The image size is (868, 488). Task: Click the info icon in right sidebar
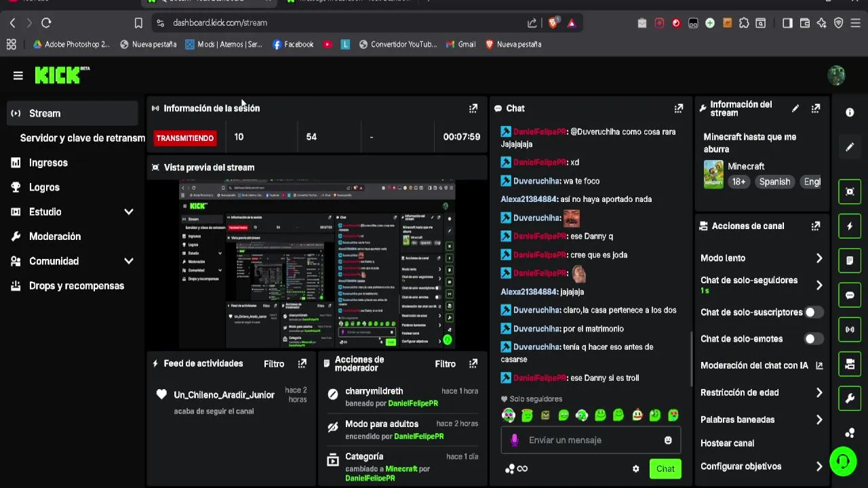click(850, 113)
